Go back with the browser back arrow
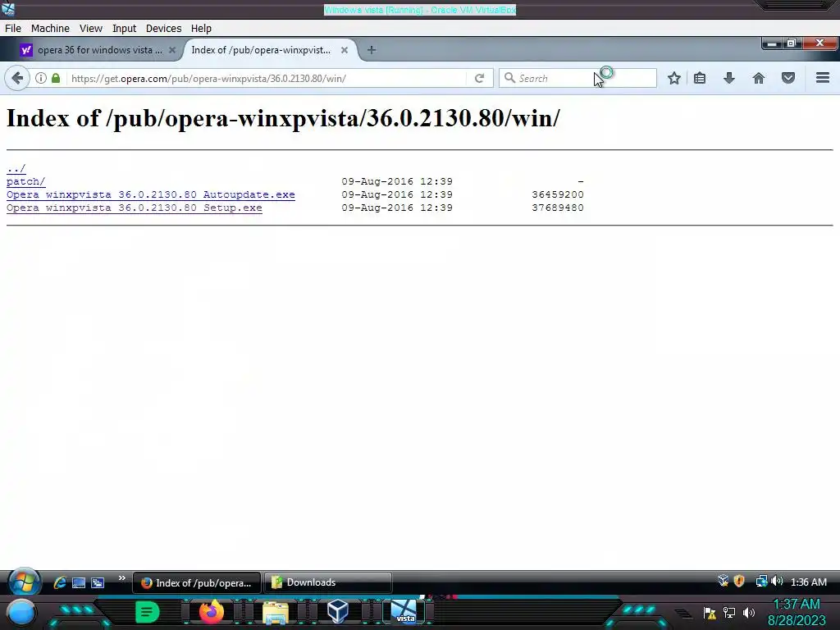Viewport: 840px width, 630px height. pos(17,78)
